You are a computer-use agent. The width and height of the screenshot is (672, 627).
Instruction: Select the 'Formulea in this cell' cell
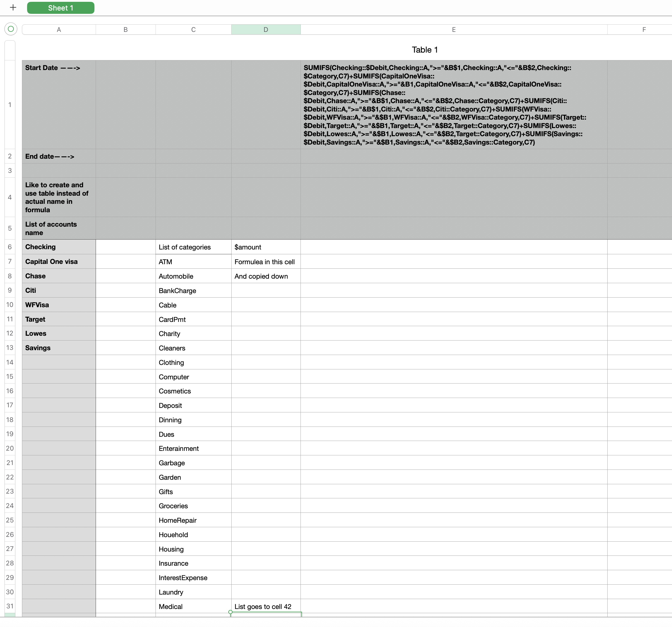click(x=266, y=262)
